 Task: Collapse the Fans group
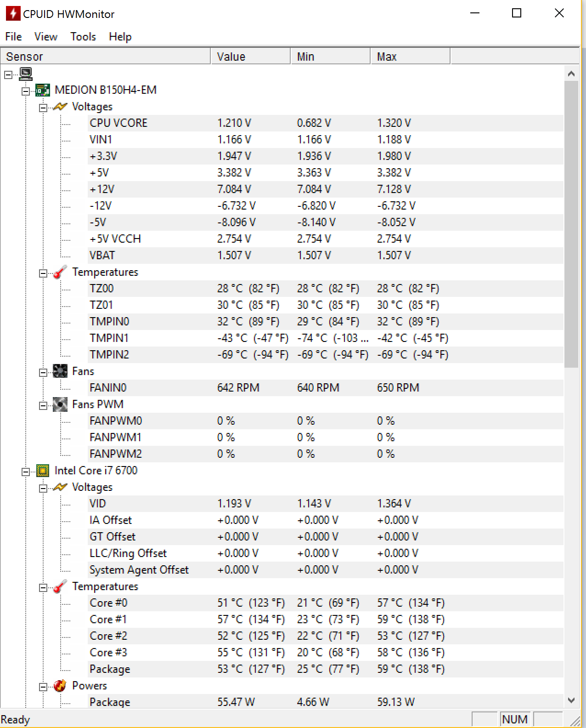pos(43,373)
